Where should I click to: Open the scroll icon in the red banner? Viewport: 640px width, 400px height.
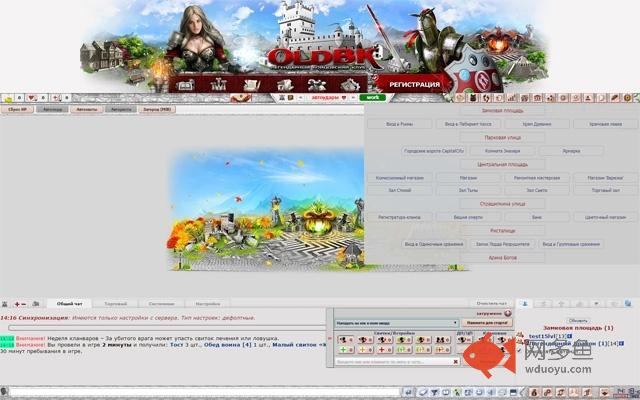(x=251, y=85)
